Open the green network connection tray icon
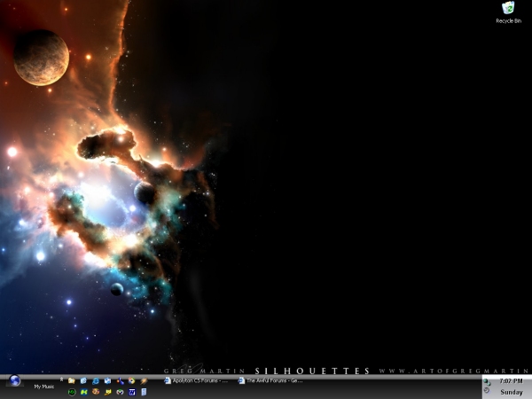 point(487,382)
